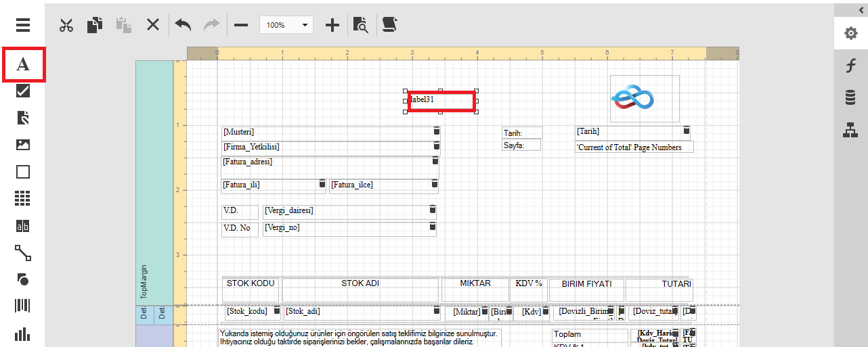Image resolution: width=868 pixels, height=347 pixels.
Task: Select the Label tool in toolbox
Action: click(23, 64)
